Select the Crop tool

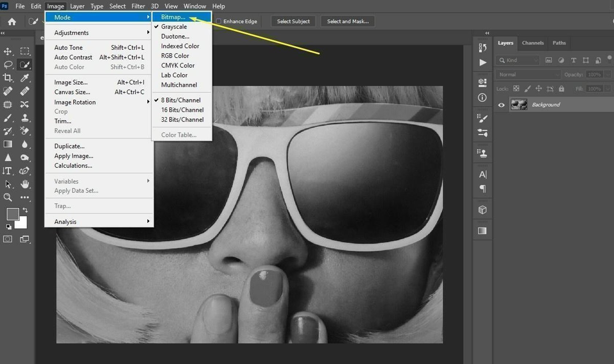point(8,78)
